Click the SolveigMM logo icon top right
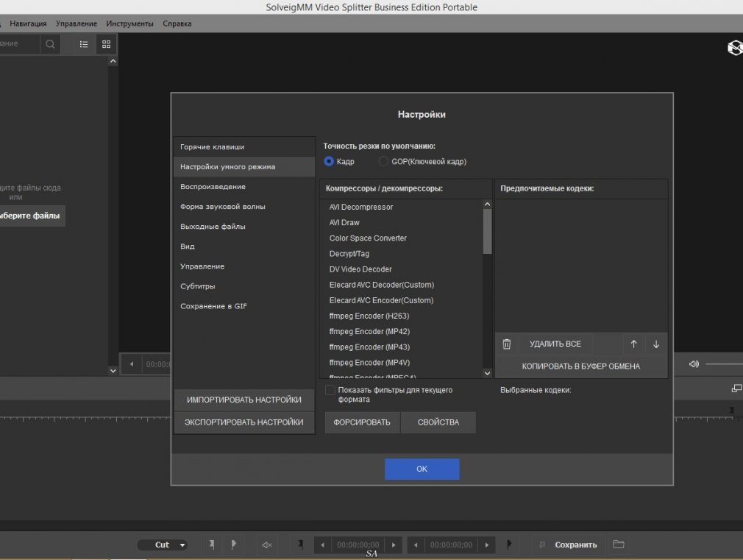The image size is (743, 560). 735,47
